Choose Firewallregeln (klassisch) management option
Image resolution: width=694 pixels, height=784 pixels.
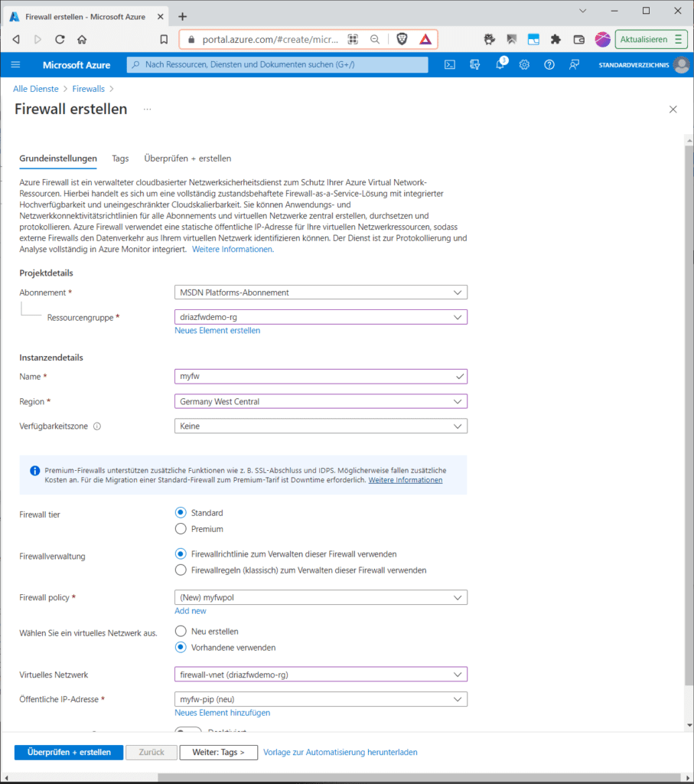click(181, 570)
